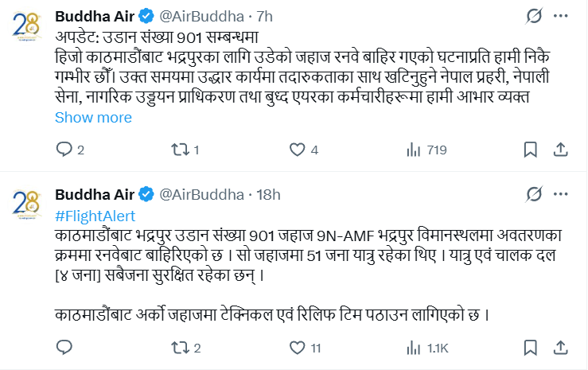Repost the #FlightAlert tweet
This screenshot has height=370, width=588.
pos(179,348)
